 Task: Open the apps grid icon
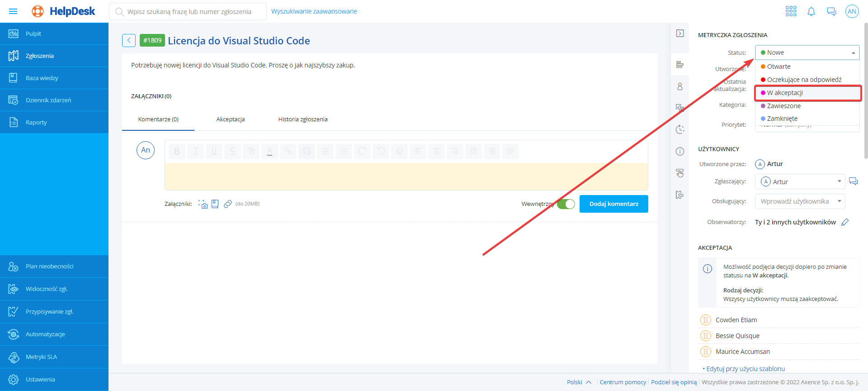(x=791, y=11)
